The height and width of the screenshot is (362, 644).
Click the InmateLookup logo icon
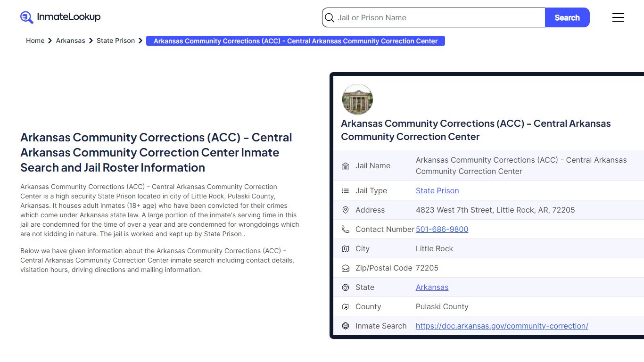(27, 17)
